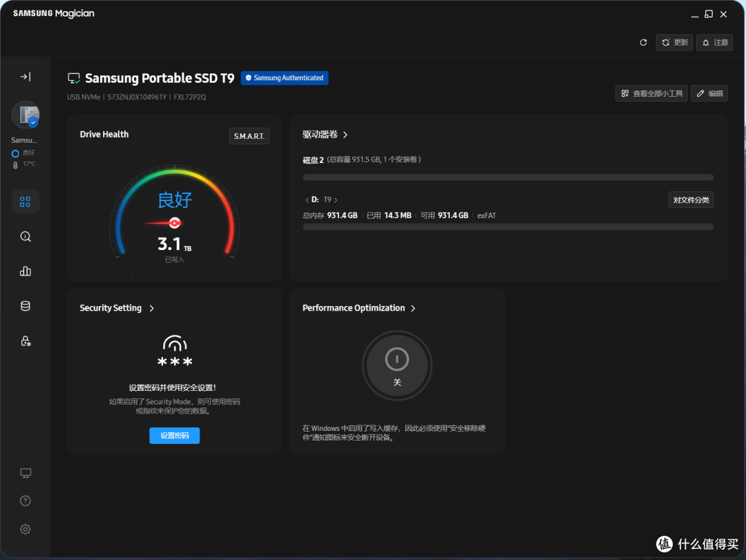Click the 已用 14.3 MB value

pyautogui.click(x=389, y=215)
